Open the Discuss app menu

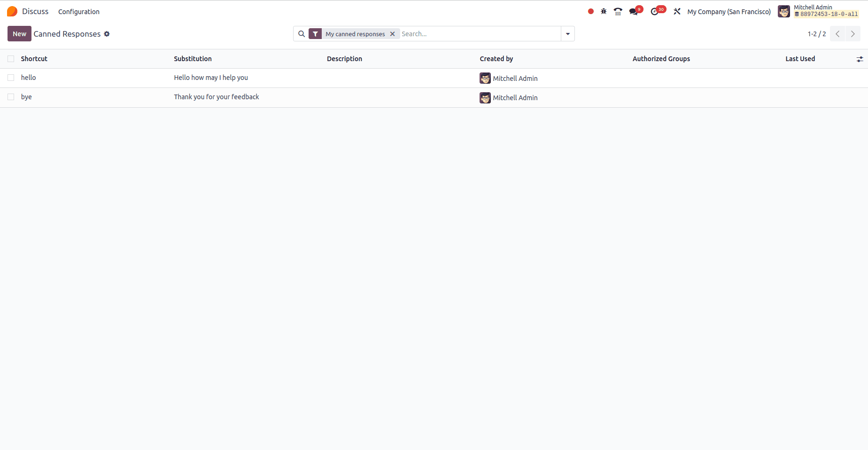[x=35, y=11]
